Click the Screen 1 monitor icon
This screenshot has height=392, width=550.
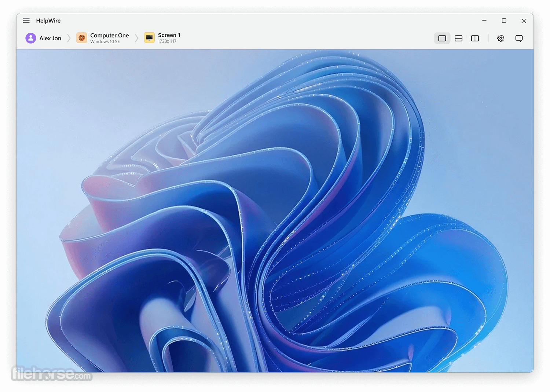point(149,38)
